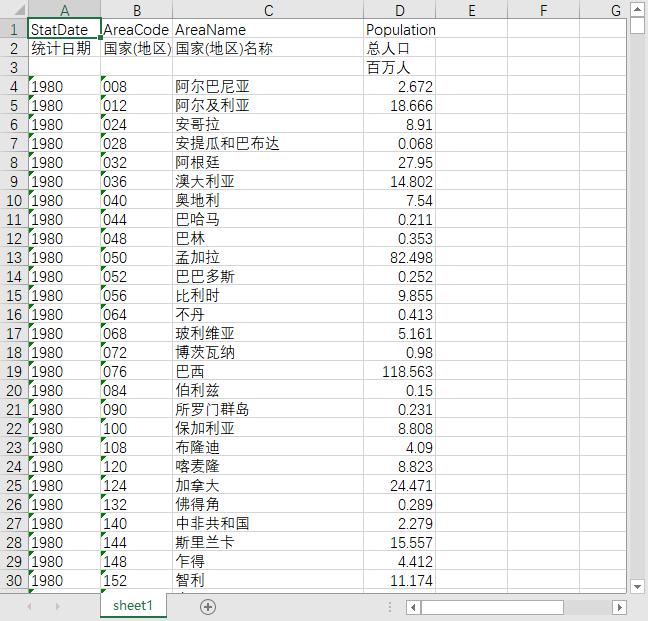Viewport: 648px width, 621px height.
Task: Select row 19 header
Action: coord(14,371)
